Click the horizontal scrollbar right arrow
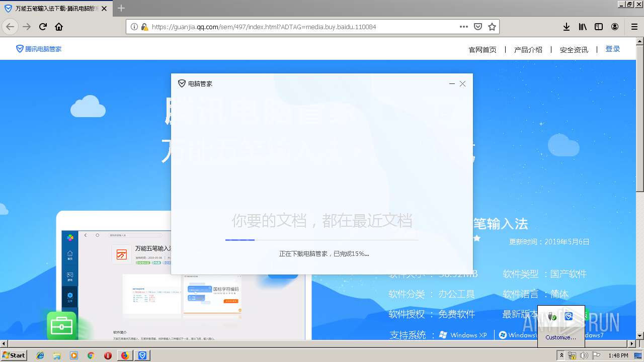This screenshot has width=644, height=362. click(x=632, y=343)
